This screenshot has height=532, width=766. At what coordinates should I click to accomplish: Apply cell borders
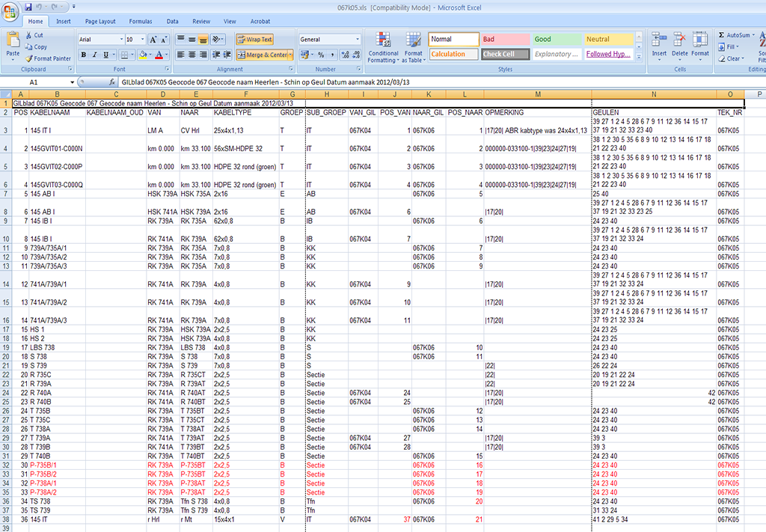pos(125,55)
